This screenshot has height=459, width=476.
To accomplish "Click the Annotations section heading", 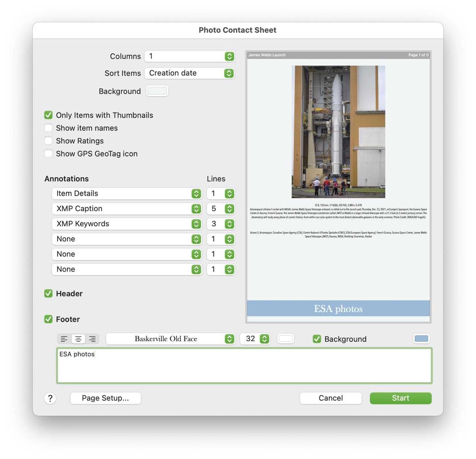I will [x=67, y=179].
